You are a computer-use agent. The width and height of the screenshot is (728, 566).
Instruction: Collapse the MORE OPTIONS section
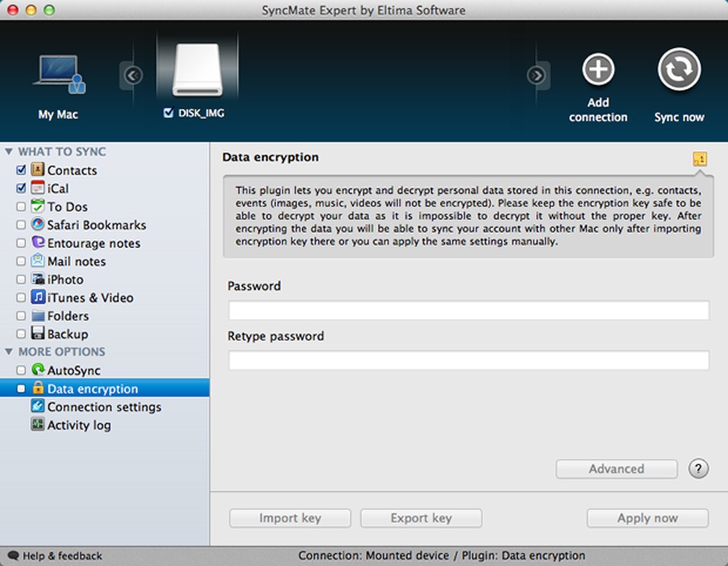(x=9, y=352)
